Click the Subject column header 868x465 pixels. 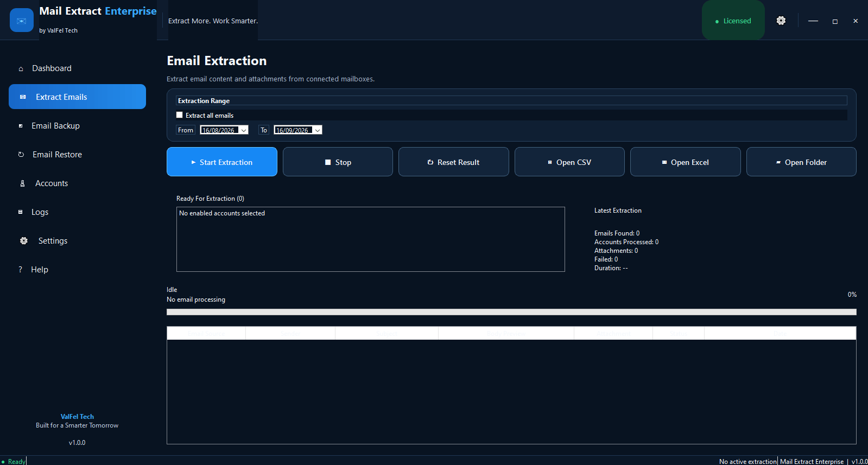pos(387,333)
